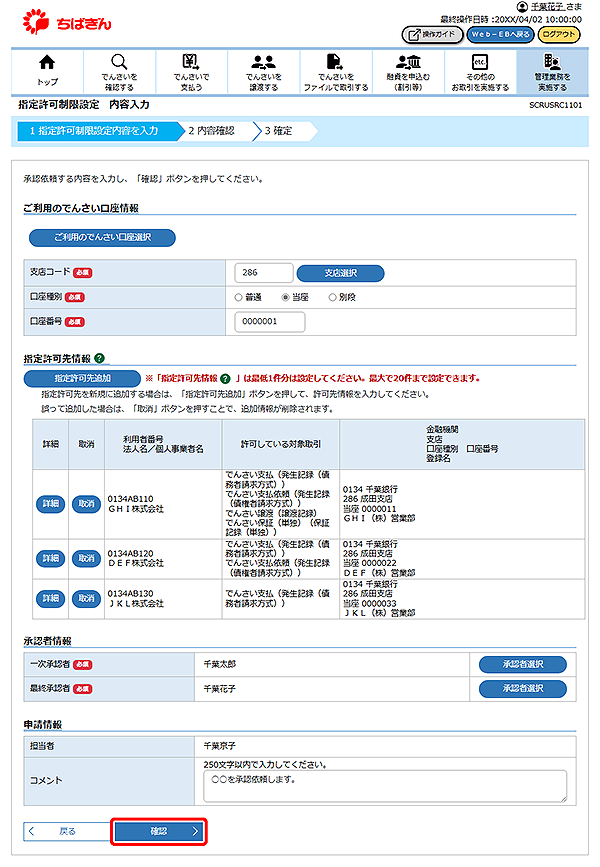Open 融資を申込む(割引等) menu
Screen dimensions: 600x867
pyautogui.click(x=408, y=72)
